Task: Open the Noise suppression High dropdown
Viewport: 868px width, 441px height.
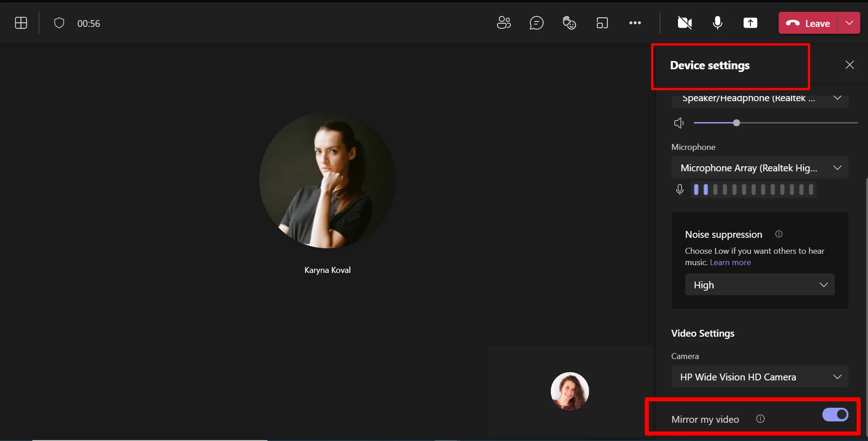Action: pos(760,285)
